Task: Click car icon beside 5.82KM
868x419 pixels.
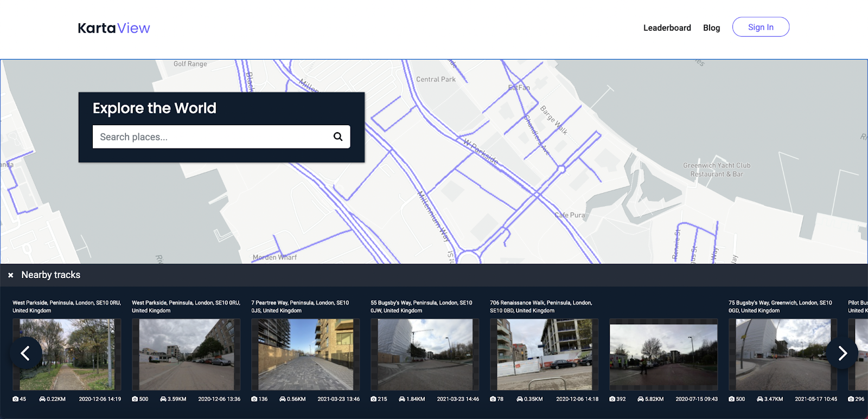Action: click(x=641, y=399)
